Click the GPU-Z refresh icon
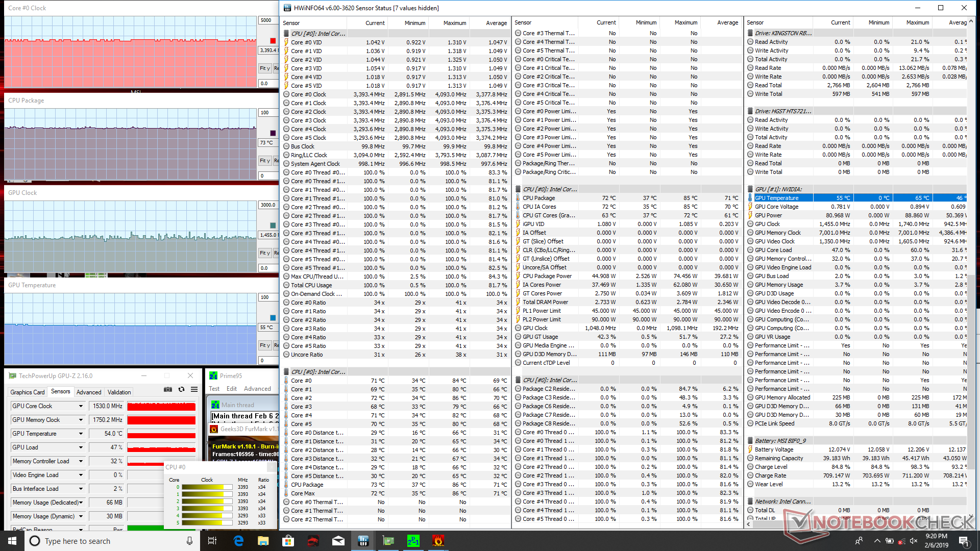Viewport: 980px width, 551px height. click(181, 390)
